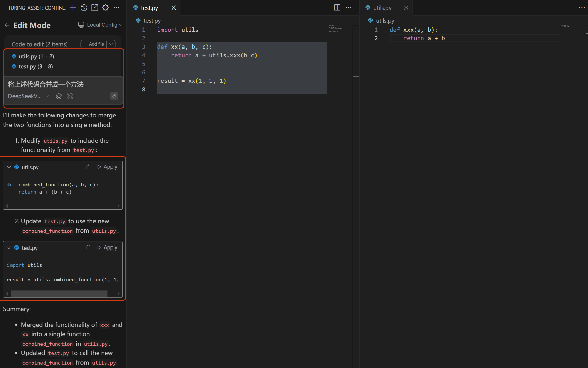Submit the prompt with enter icon
Viewport: 588px width, 368px height.
coord(114,96)
